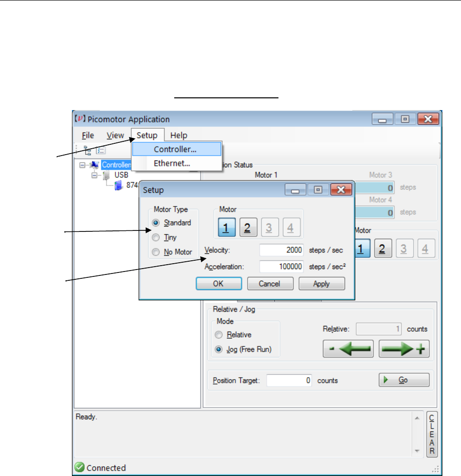Click Apply in Setup dialog
This screenshot has height=476, width=461.
(x=322, y=284)
